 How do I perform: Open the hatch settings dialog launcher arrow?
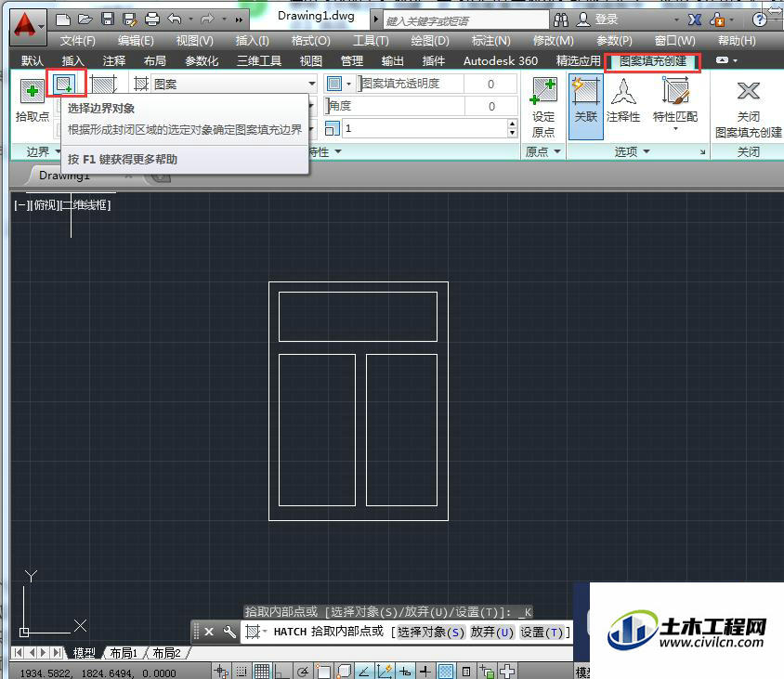point(702,151)
